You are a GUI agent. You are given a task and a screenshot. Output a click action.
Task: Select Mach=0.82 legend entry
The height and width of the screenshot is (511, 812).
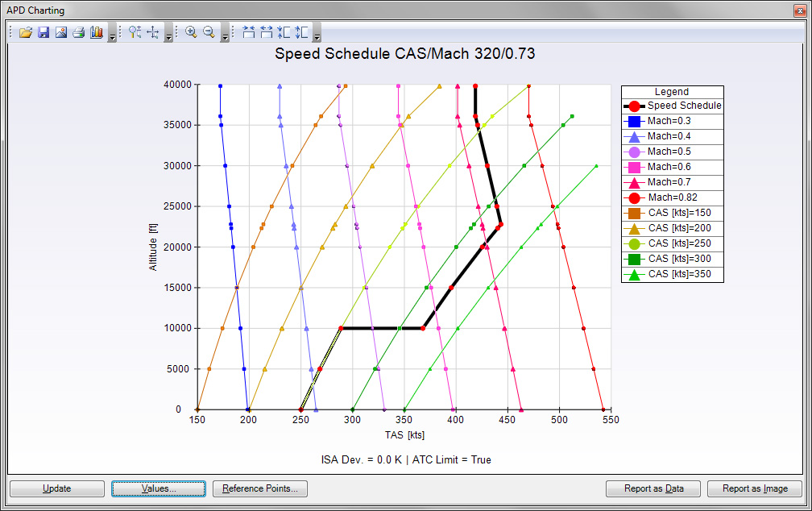[x=672, y=197]
